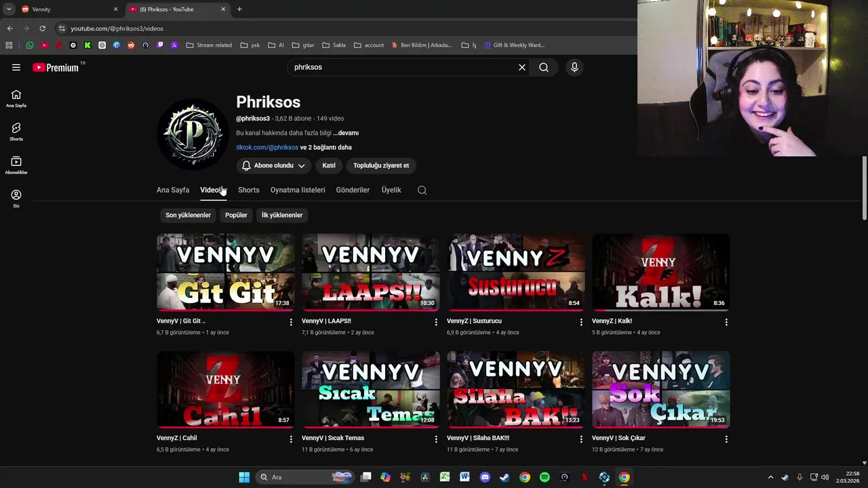This screenshot has width=868, height=488.
Task: Open Chrome apps grid in bookmarks bar
Action: click(9, 45)
